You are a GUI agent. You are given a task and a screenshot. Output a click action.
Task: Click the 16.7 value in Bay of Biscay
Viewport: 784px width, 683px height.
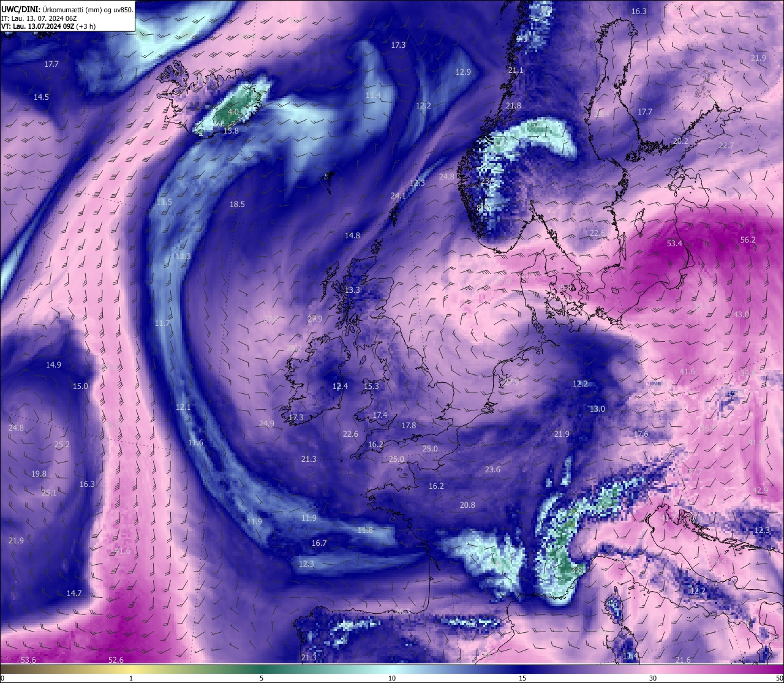(x=319, y=543)
